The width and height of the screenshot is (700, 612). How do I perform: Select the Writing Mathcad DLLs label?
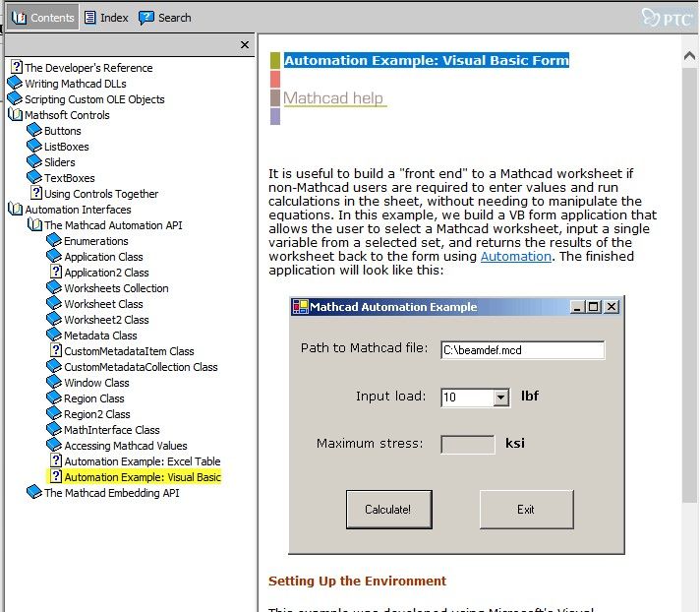point(76,84)
